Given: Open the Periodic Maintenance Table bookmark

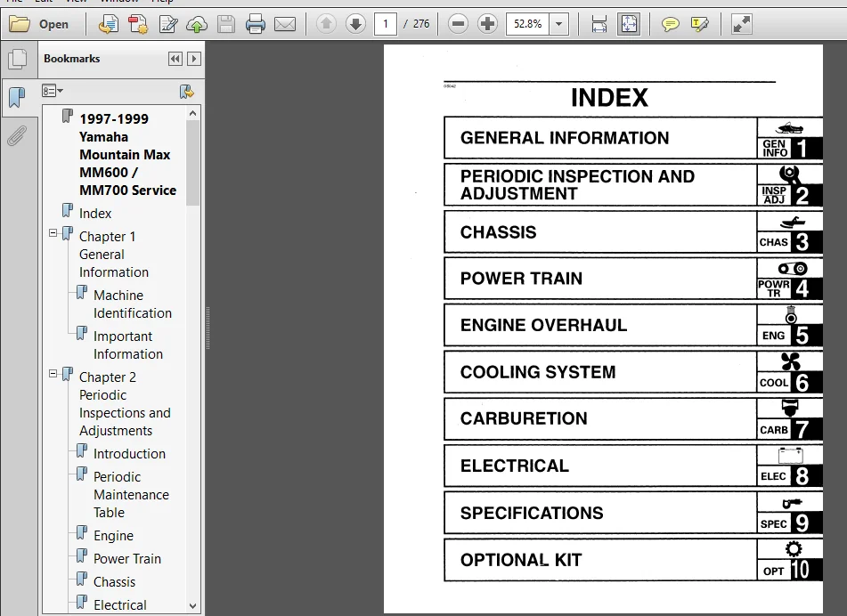Looking at the screenshot, I should [131, 495].
